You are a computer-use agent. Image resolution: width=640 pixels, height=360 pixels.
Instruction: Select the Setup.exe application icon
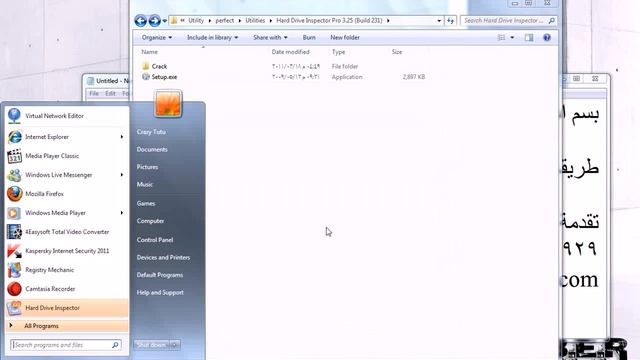point(146,77)
